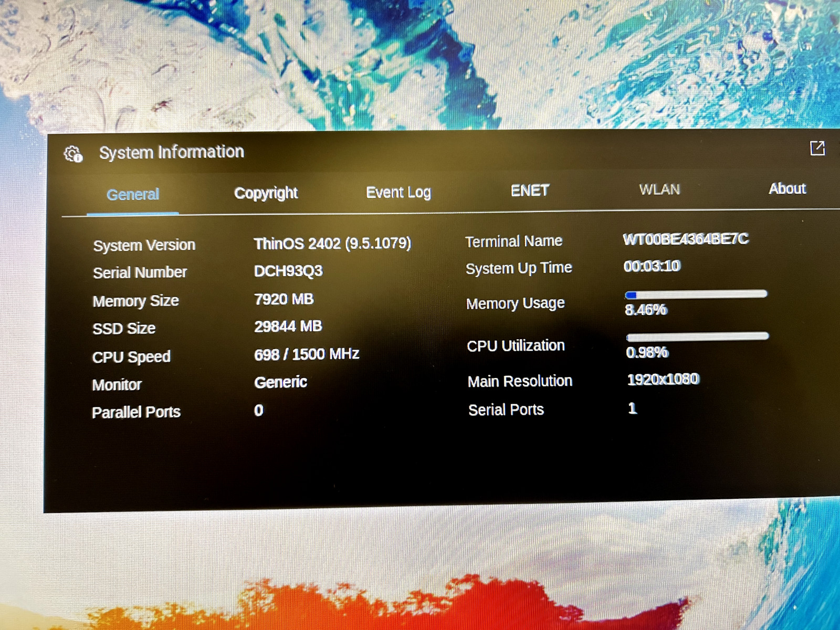Click the ThinOS 2402 system version value
Image resolution: width=840 pixels, height=630 pixels.
pyautogui.click(x=332, y=244)
